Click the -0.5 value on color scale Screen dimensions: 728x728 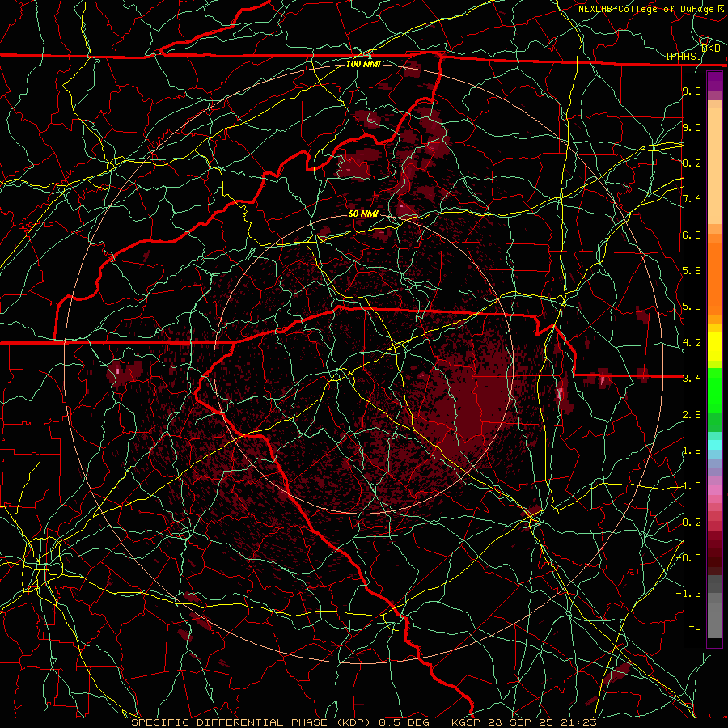tap(689, 558)
